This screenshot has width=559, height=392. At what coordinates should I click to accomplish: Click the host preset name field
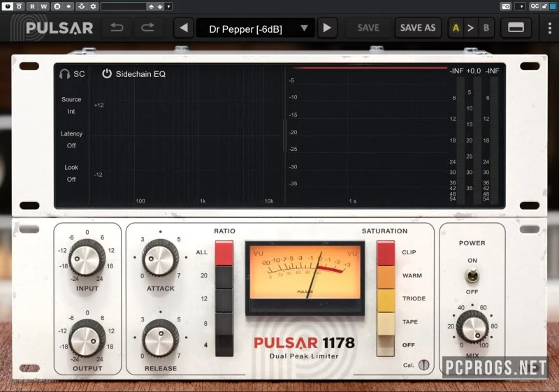coord(124,6)
